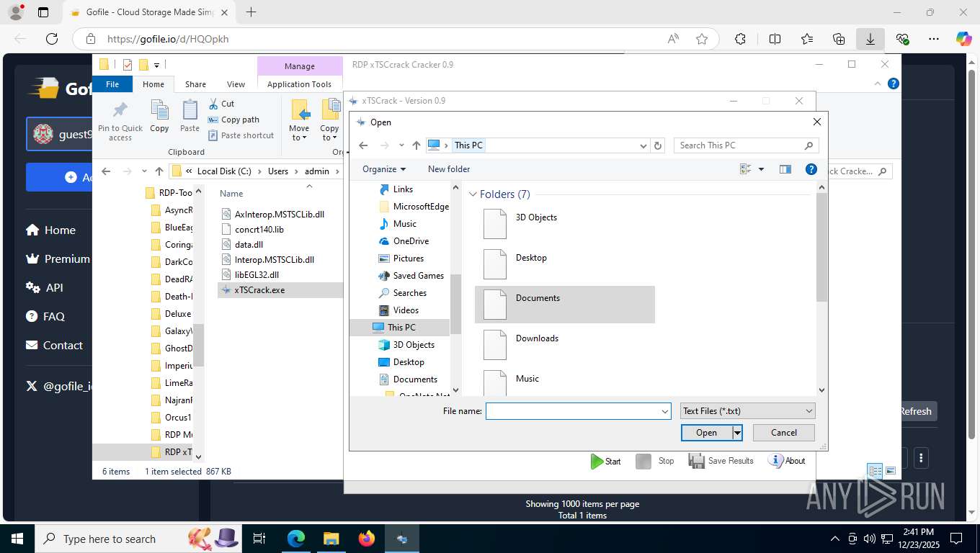Click Copy path in the Explorer ribbon

[233, 120]
